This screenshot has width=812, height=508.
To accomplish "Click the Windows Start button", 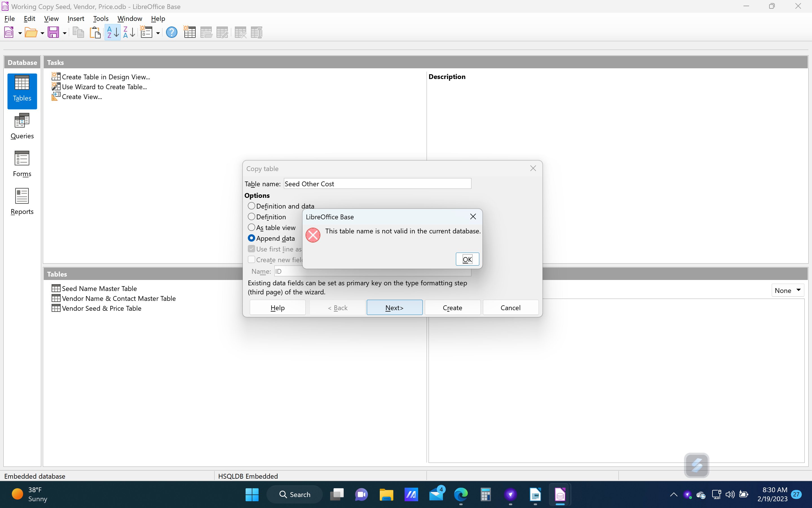I will pos(252,494).
